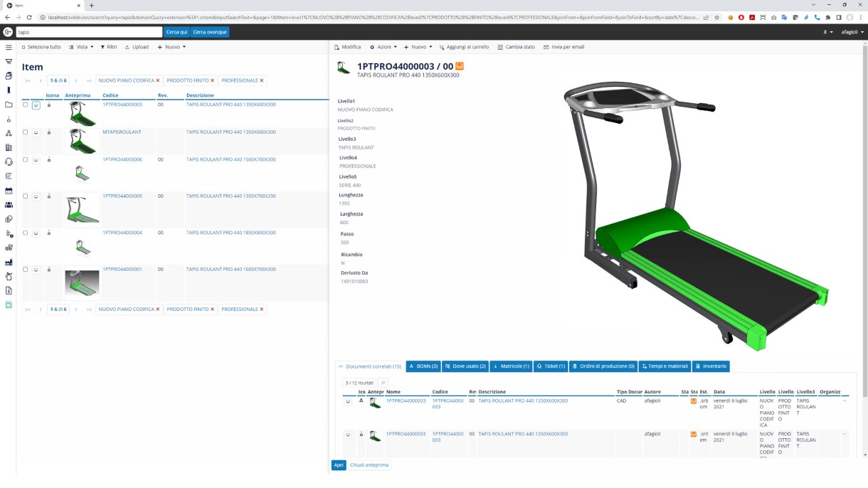
Task: Open the Inventario tab
Action: 711,366
